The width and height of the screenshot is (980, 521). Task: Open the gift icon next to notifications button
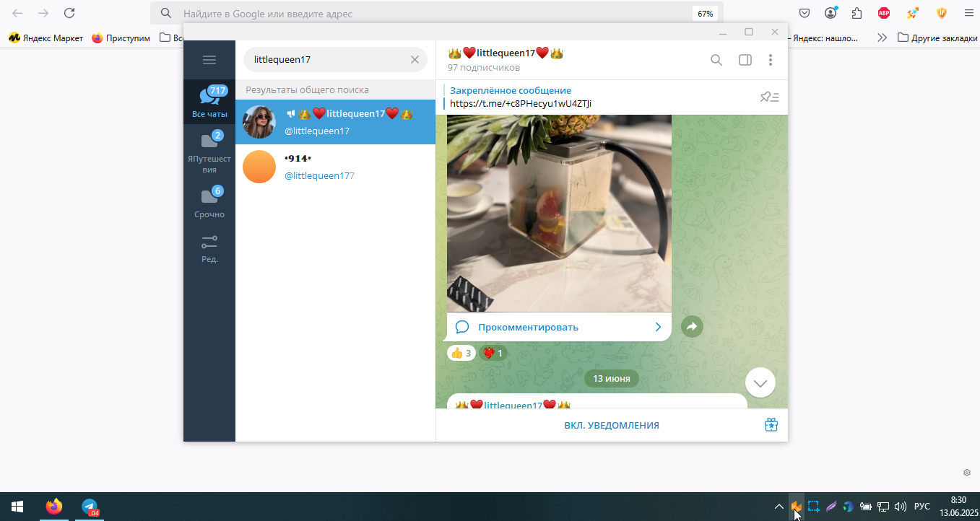(x=771, y=425)
